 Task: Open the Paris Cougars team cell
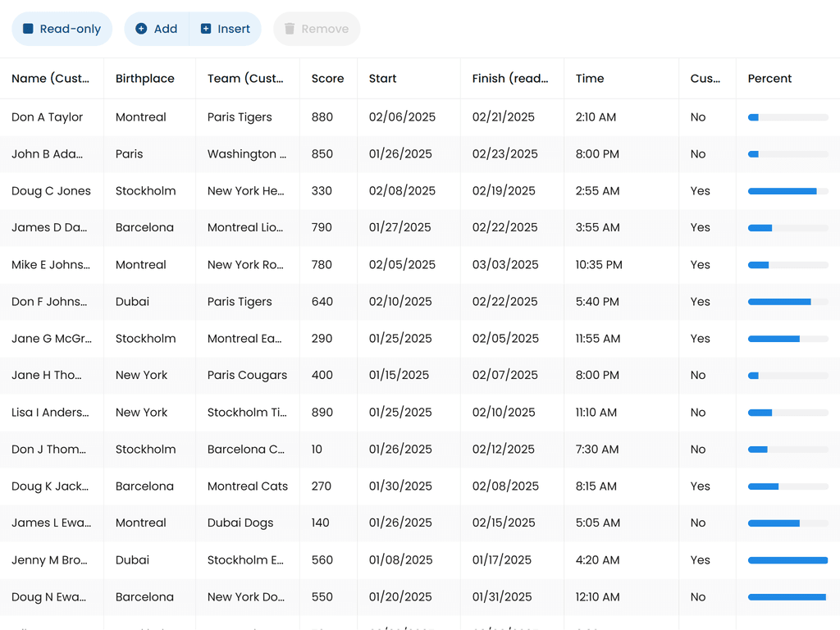247,376
